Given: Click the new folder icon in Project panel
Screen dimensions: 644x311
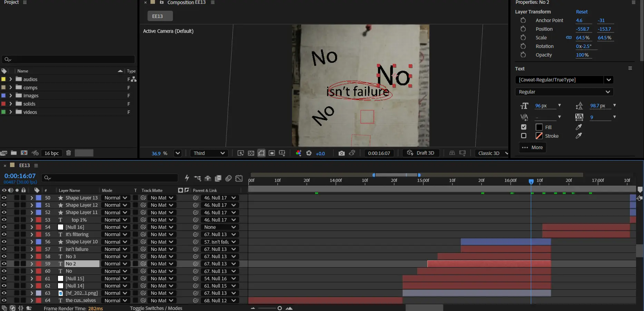Looking at the screenshot, I should point(14,153).
